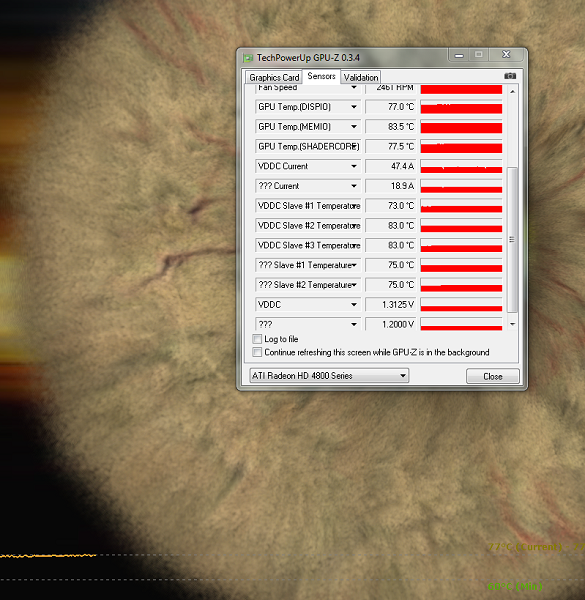Click the 1.3125 V VDDC value
Image resolution: width=585 pixels, height=600 pixels.
[x=391, y=305]
